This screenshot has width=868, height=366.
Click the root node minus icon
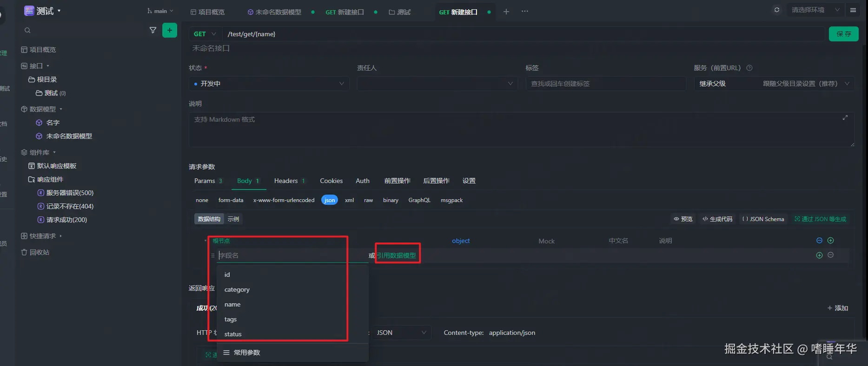(x=819, y=241)
